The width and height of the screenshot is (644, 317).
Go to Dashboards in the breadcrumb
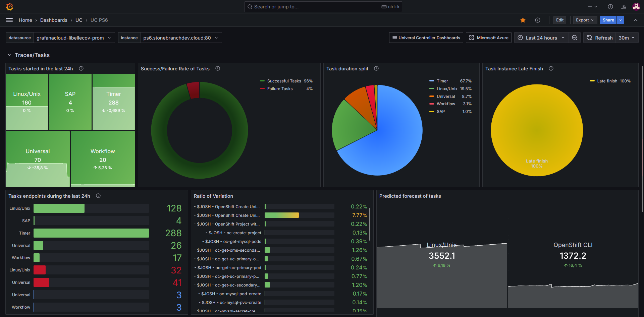point(54,20)
